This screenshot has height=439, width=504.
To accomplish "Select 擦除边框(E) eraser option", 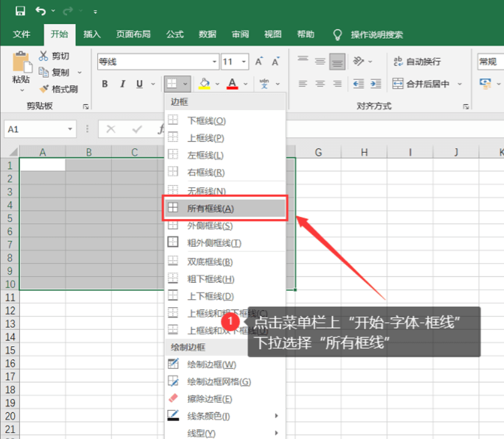I will click(x=225, y=399).
